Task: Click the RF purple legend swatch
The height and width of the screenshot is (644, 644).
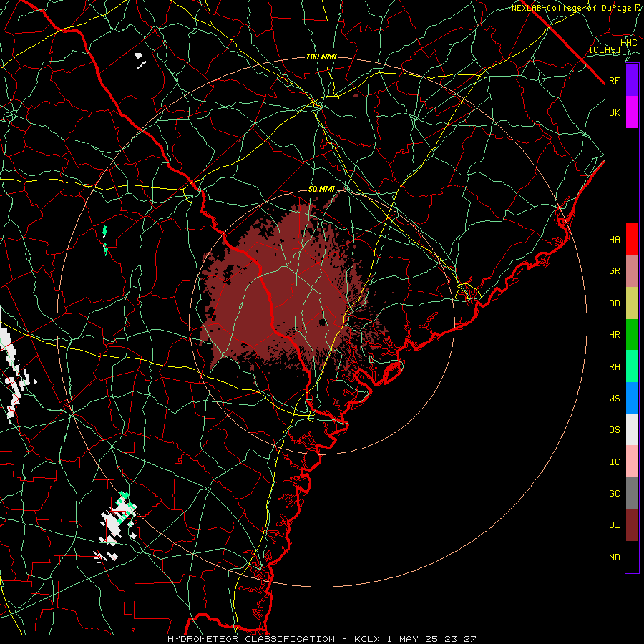Action: point(632,80)
